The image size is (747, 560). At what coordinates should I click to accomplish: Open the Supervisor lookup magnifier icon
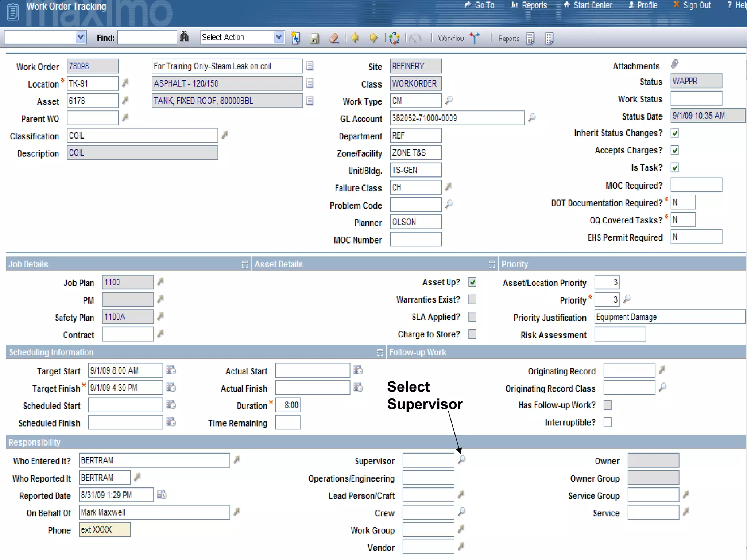click(462, 459)
